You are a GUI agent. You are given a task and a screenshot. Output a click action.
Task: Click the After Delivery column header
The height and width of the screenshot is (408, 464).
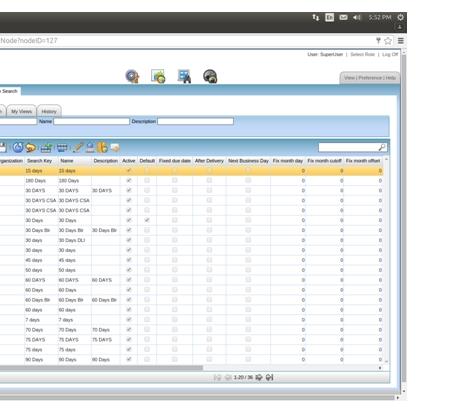(x=209, y=161)
